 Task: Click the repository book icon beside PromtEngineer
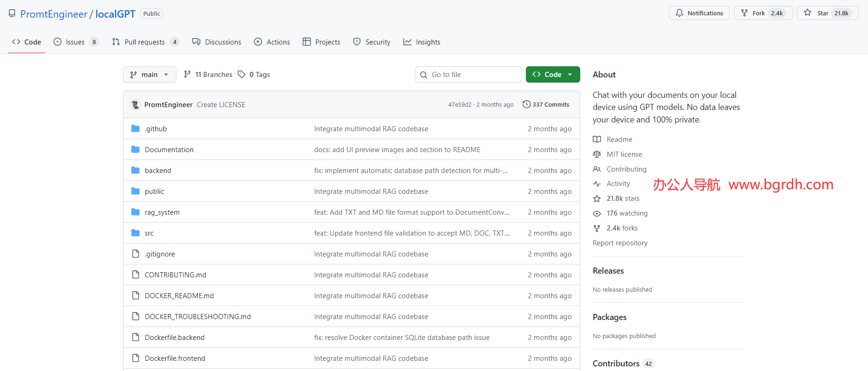pos(12,13)
